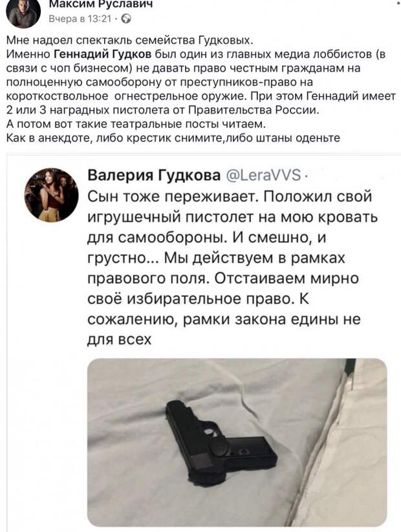Viewport: 401px width, 532px height.
Task: Open the toy pistol photo attachment
Action: (237, 442)
